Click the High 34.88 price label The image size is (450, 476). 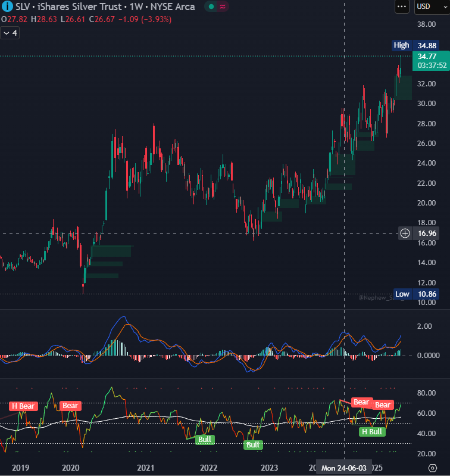click(415, 45)
